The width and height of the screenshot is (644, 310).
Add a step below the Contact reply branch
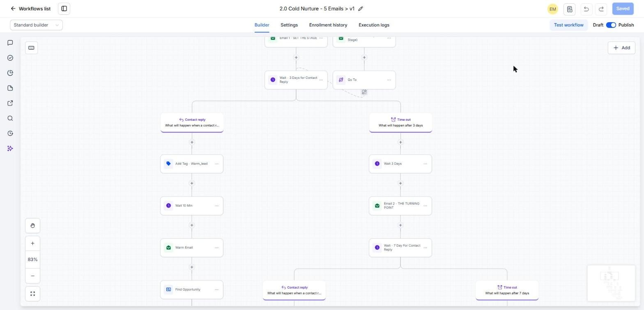(x=192, y=142)
